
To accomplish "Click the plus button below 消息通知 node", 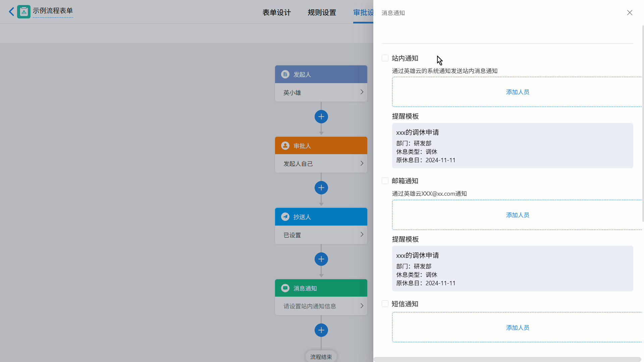I will click(x=321, y=330).
